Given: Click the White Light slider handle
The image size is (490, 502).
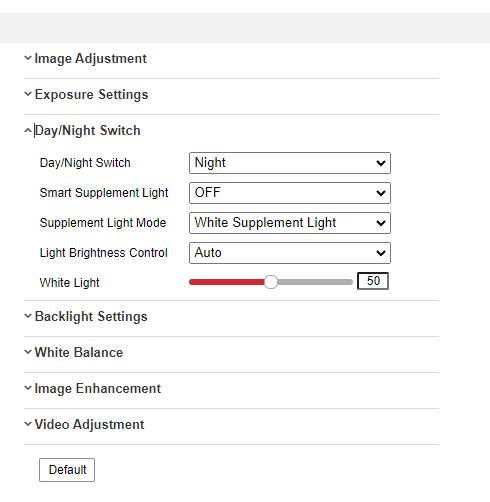Looking at the screenshot, I should [271, 282].
